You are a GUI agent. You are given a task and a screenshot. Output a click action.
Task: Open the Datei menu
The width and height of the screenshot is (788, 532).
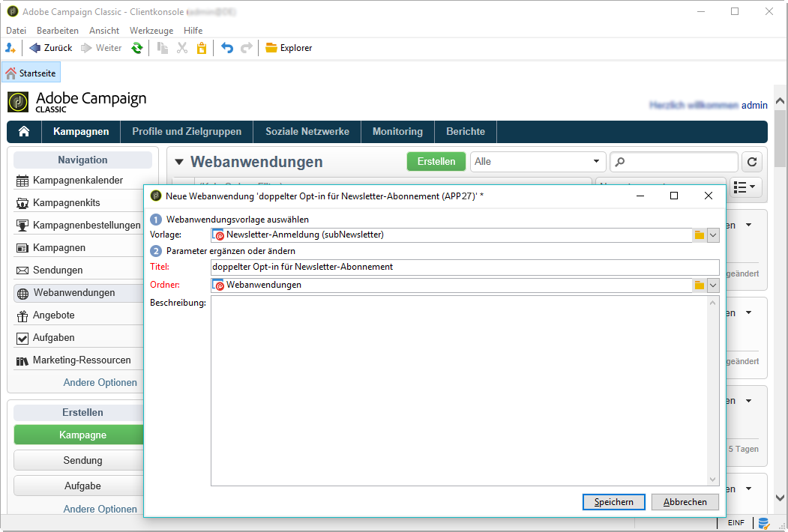(16, 31)
